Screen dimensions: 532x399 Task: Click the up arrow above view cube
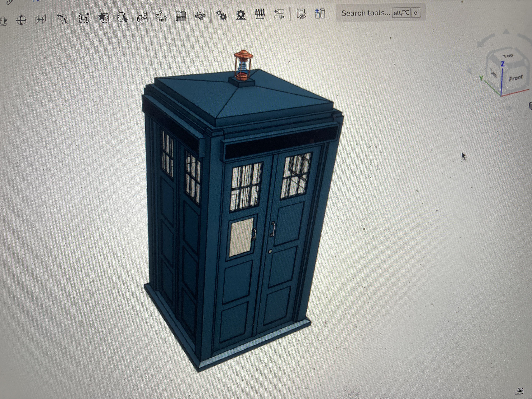[506, 31]
